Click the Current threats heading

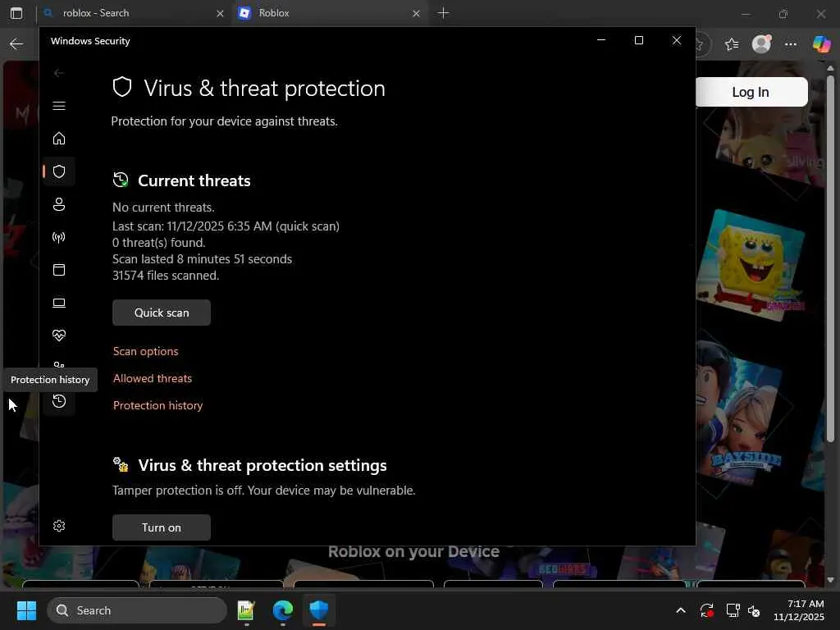coord(194,180)
